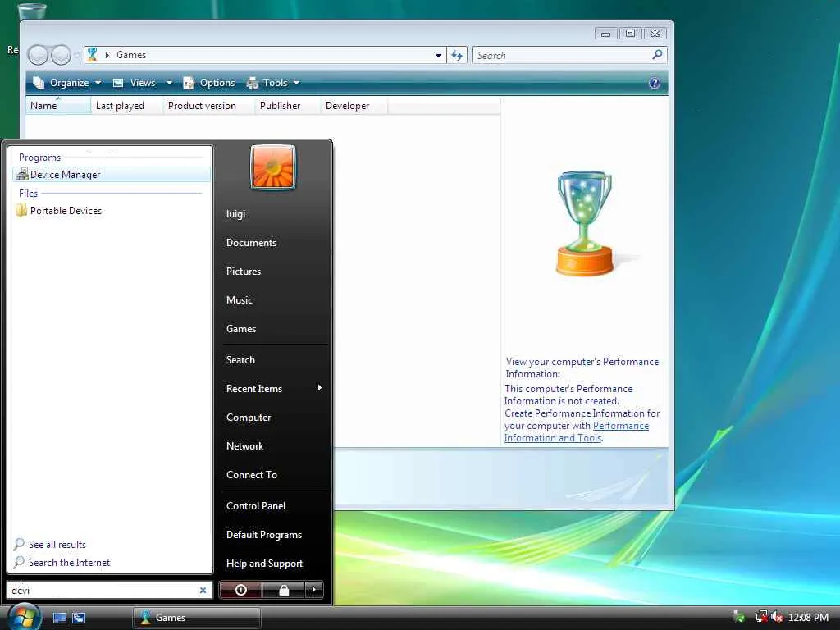Click the search magnifier icon
This screenshot has height=630, width=840.
pyautogui.click(x=657, y=55)
